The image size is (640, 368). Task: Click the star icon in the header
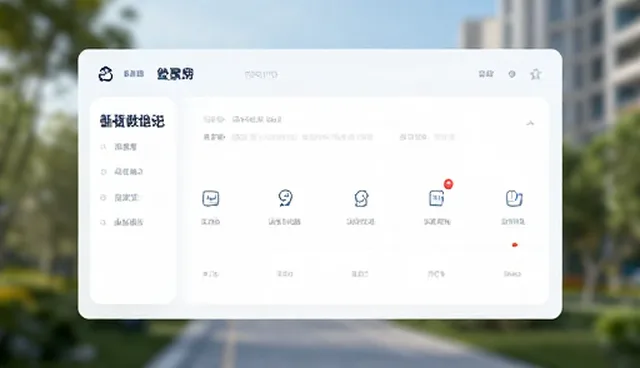click(x=536, y=74)
